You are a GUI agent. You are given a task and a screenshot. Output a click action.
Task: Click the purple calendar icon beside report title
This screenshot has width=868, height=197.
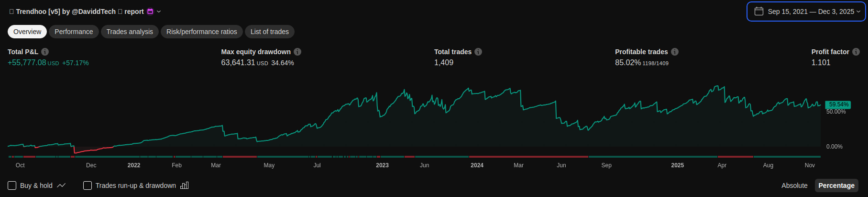(x=150, y=12)
